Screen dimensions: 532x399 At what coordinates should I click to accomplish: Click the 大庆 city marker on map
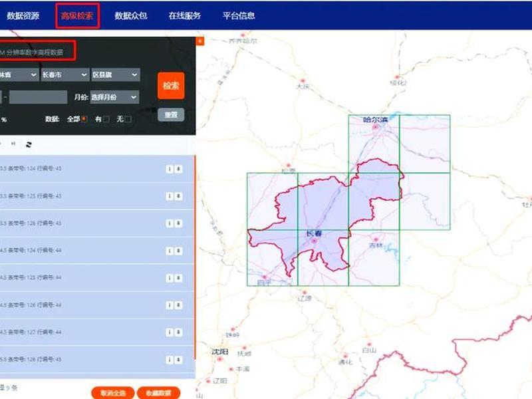(303, 80)
